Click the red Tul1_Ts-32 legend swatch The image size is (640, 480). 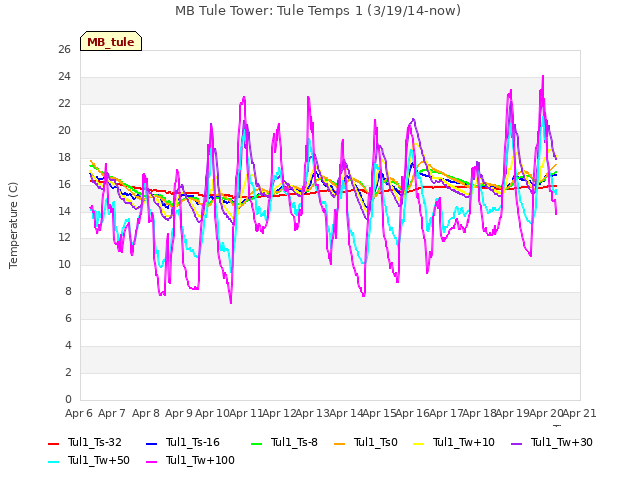pyautogui.click(x=53, y=444)
